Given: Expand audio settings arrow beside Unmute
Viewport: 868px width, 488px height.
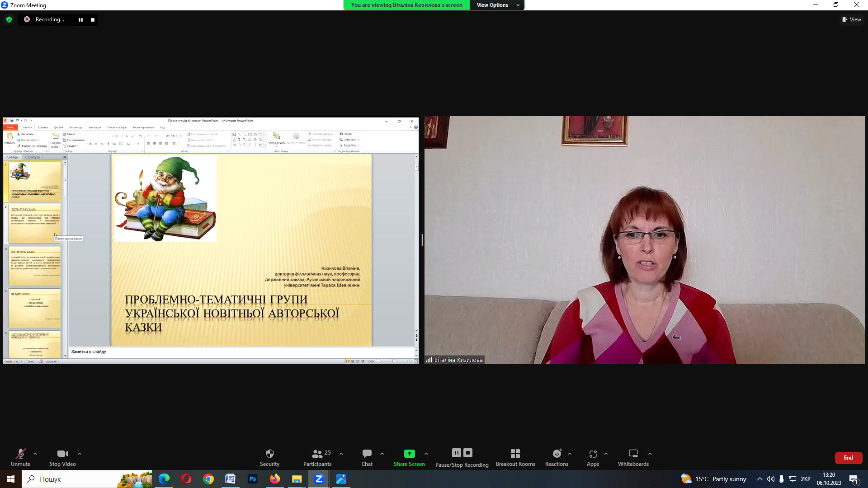Looking at the screenshot, I should pyautogui.click(x=35, y=454).
